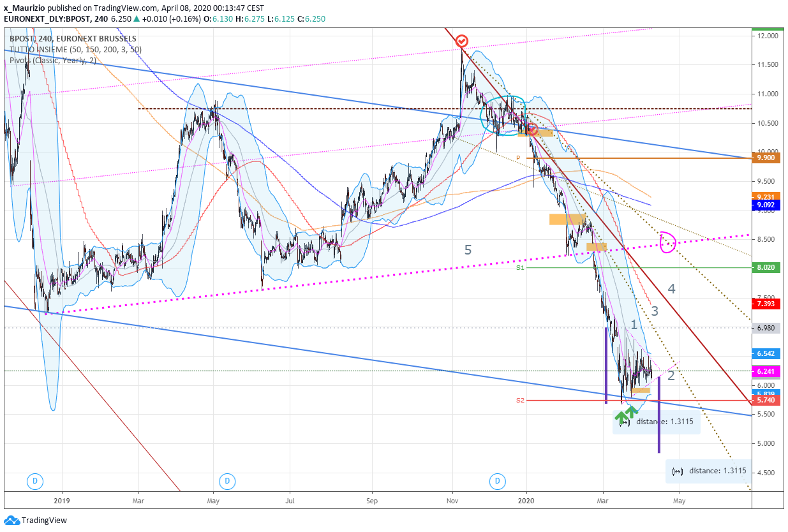788x532 pixels.
Task: Click the P pivot label on the chart
Action: point(519,158)
